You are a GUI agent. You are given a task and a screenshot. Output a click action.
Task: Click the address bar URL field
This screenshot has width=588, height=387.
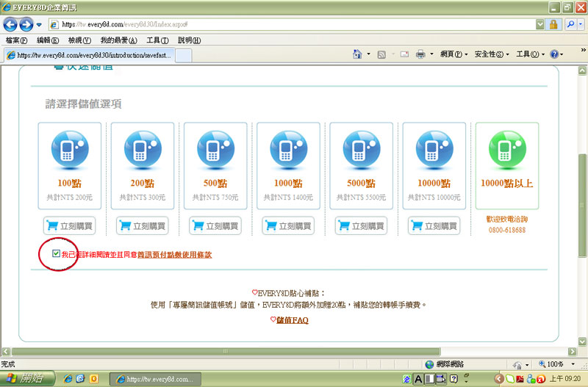pos(293,24)
